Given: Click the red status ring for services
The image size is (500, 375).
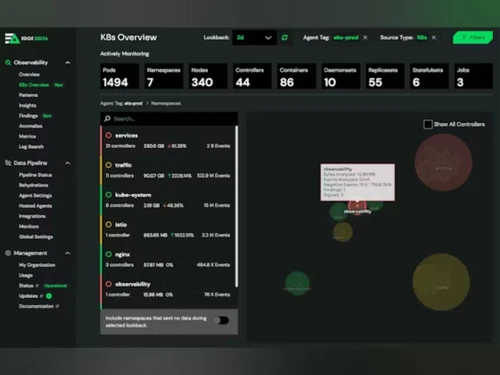Looking at the screenshot, I should pos(109,135).
